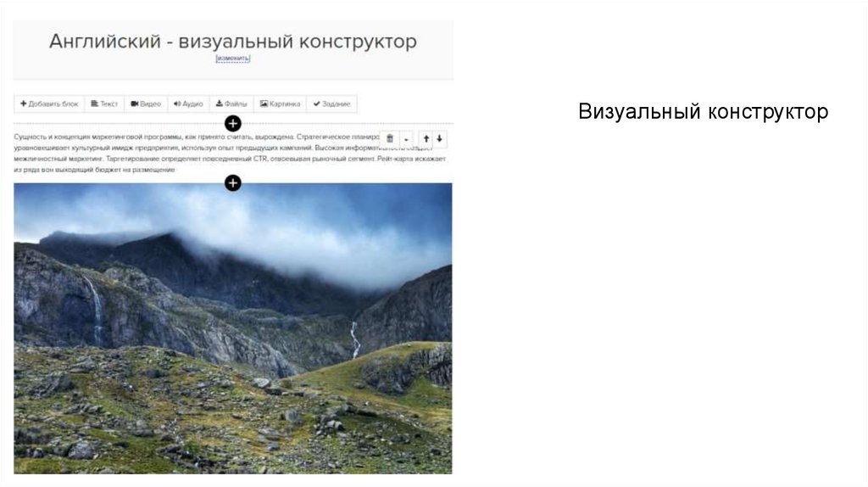The image size is (868, 487).
Task: Click the plus circle above the mountain image
Action: (233, 182)
